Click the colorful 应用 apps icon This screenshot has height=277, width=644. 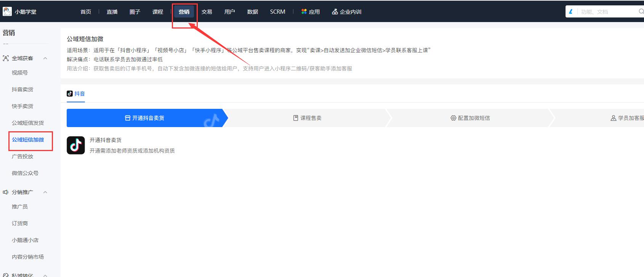(304, 12)
